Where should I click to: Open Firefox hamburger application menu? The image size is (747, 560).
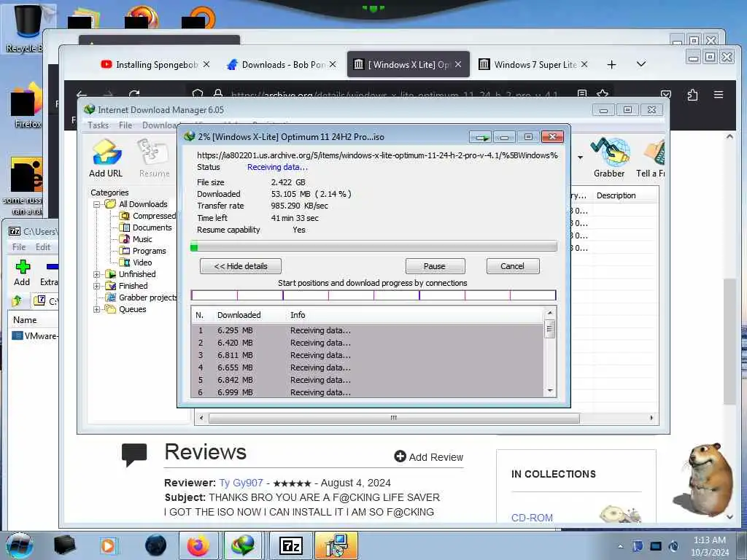coord(719,95)
